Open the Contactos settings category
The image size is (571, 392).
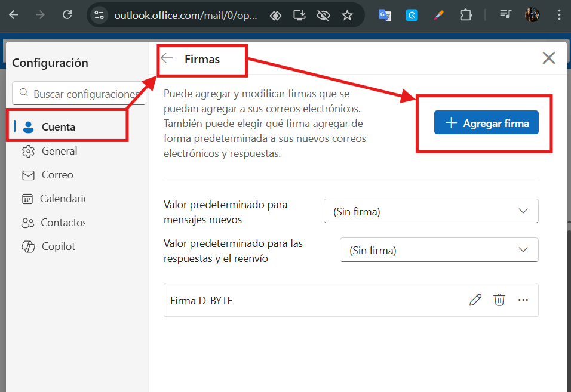point(54,223)
